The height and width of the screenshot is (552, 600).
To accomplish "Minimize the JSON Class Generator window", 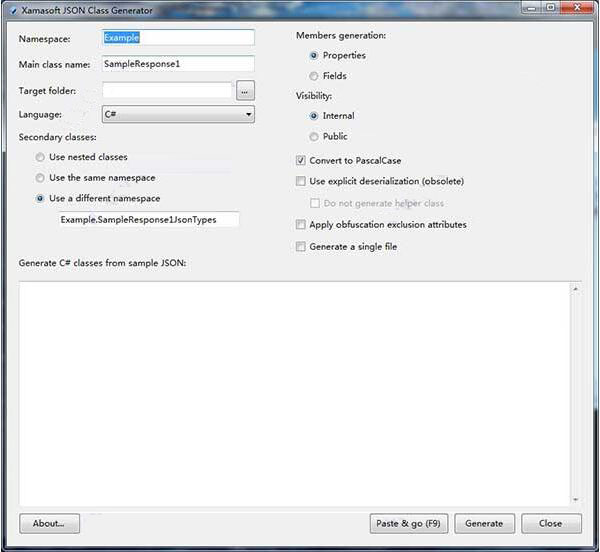I will tap(531, 8).
